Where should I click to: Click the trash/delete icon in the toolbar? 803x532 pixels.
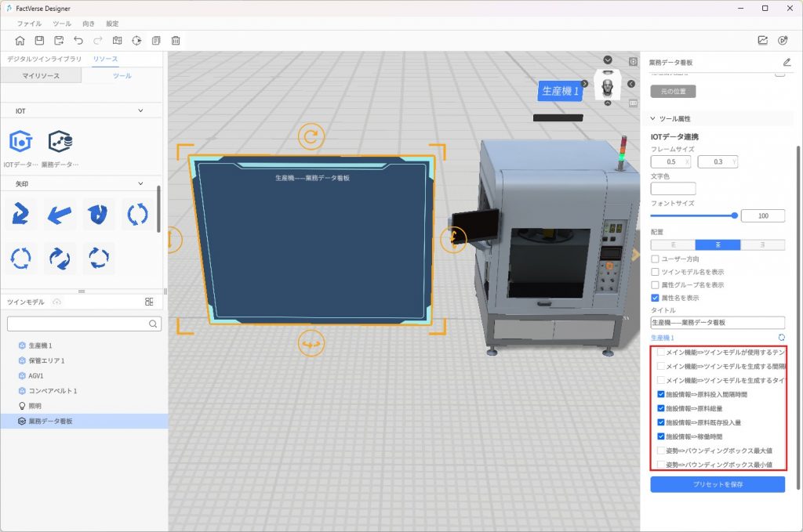click(176, 41)
